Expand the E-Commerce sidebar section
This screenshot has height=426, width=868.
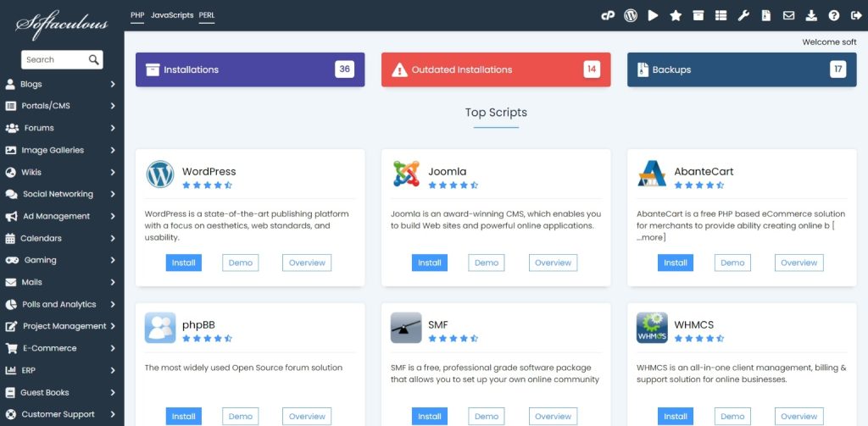pos(59,348)
